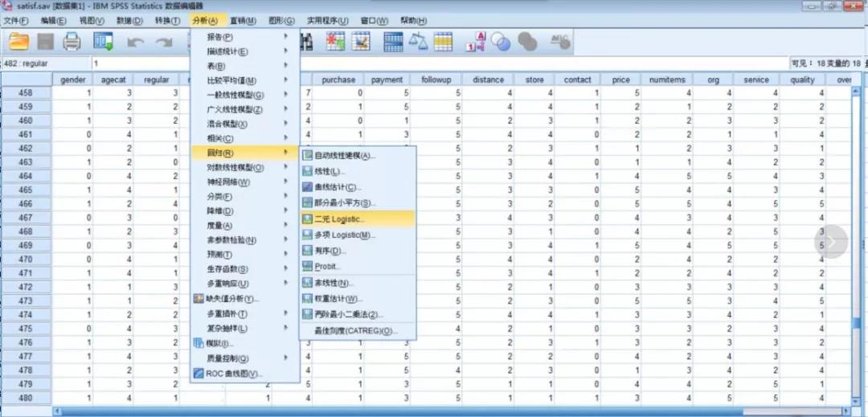This screenshot has width=868, height=417.
Task: Click the Show All Variables gray circles icon
Action: pyautogui.click(x=527, y=42)
